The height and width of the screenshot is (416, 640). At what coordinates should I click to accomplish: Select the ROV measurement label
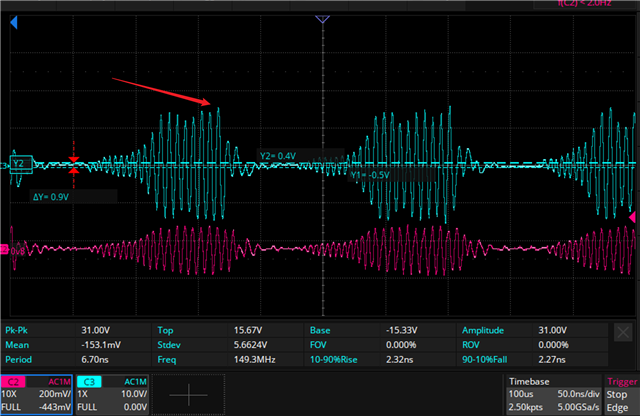tap(471, 345)
